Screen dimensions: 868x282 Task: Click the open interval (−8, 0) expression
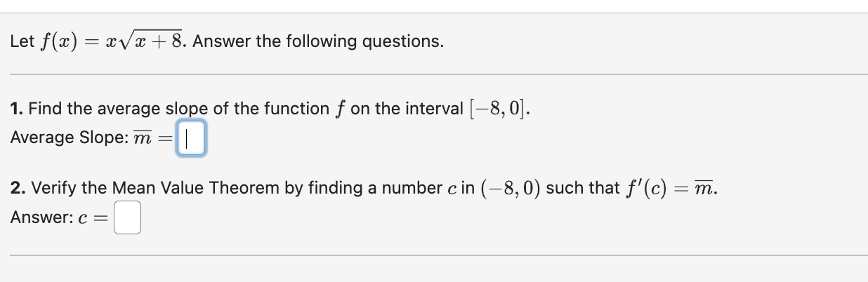point(506,188)
